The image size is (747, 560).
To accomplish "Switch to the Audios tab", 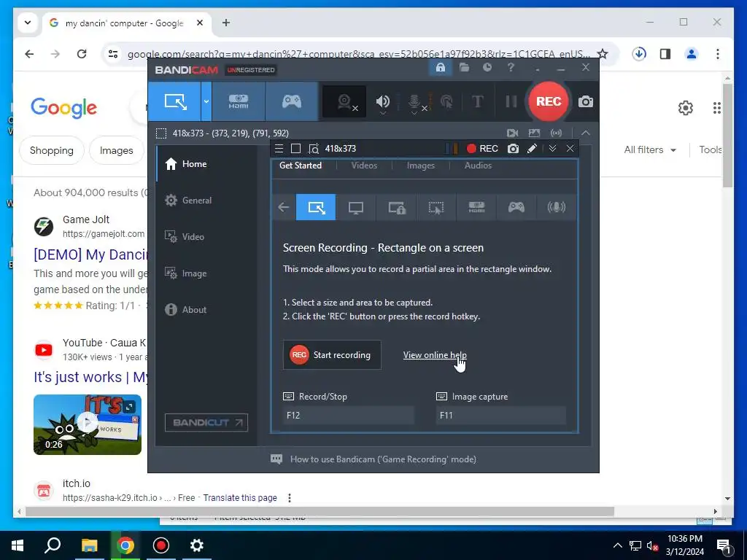I will 478,166.
